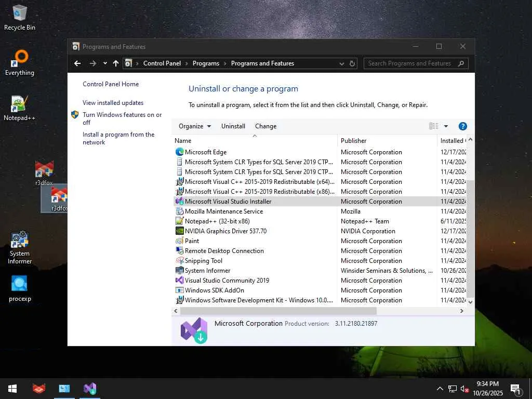Image resolution: width=532 pixels, height=399 pixels.
Task: Open View installed updates link
Action: 113,103
